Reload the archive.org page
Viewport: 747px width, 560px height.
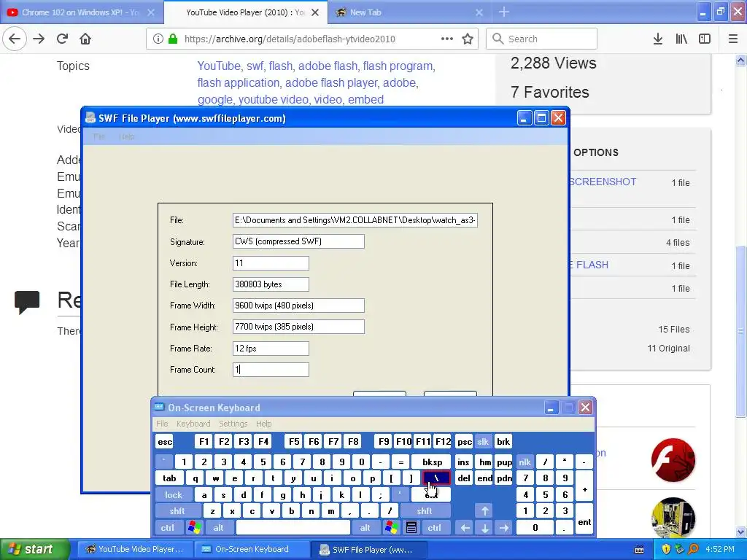tap(62, 39)
